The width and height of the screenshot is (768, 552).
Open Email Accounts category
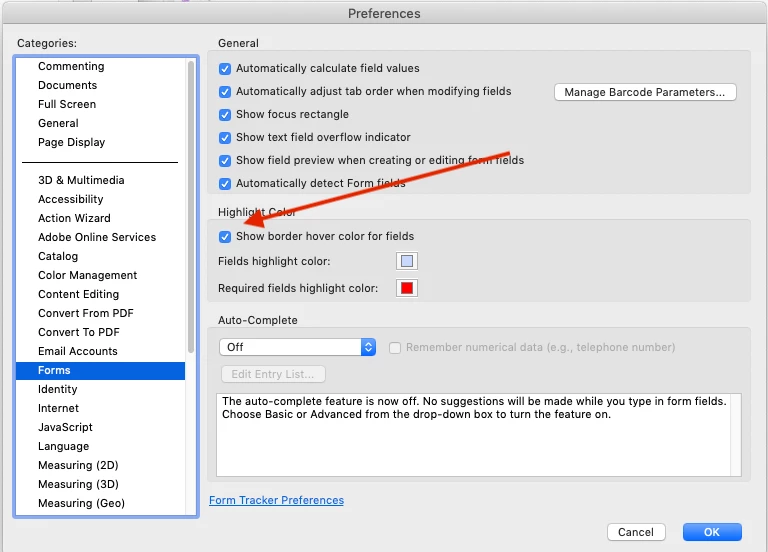click(x=100, y=352)
